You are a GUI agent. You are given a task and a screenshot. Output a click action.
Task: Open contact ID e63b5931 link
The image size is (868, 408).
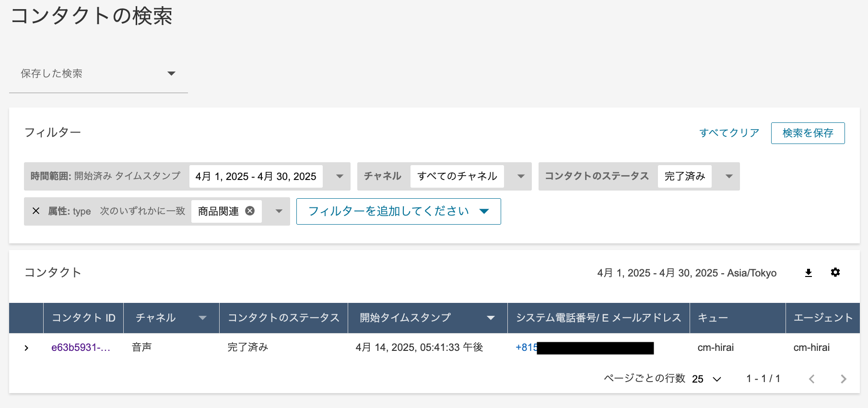pos(81,348)
